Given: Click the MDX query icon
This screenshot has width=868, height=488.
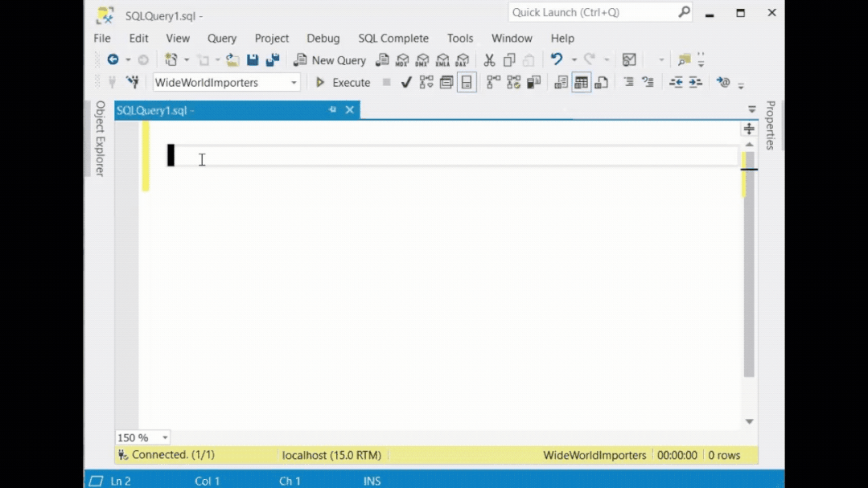Looking at the screenshot, I should point(402,60).
